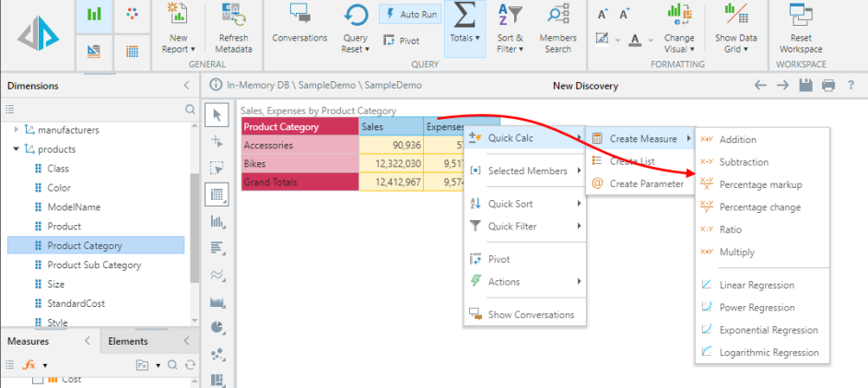Click the back arrow icon

[760, 85]
